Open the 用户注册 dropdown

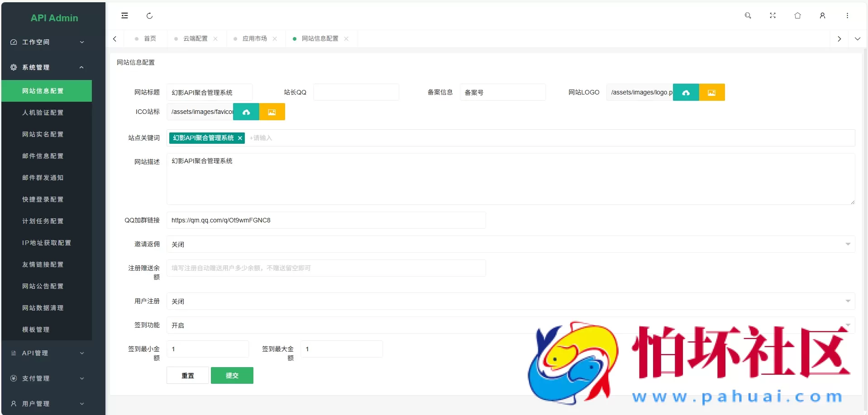(848, 301)
